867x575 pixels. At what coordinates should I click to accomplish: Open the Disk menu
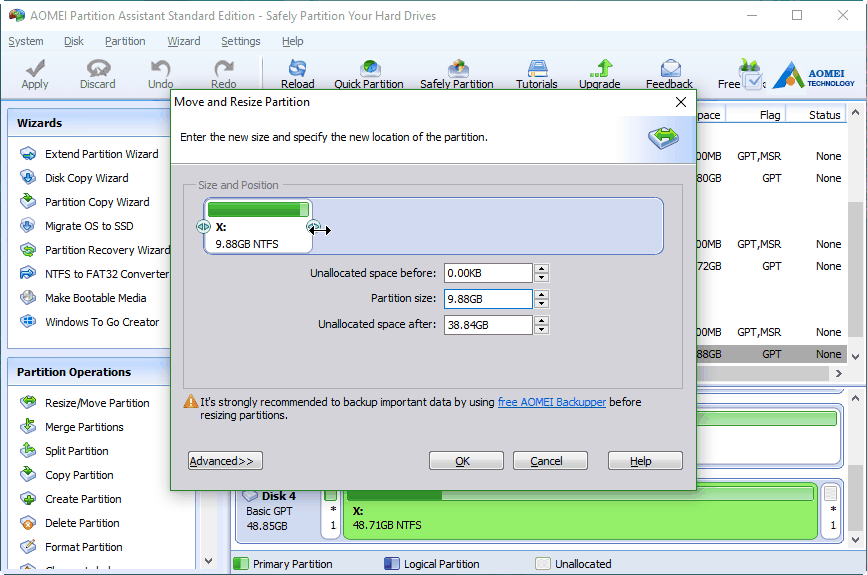point(74,41)
